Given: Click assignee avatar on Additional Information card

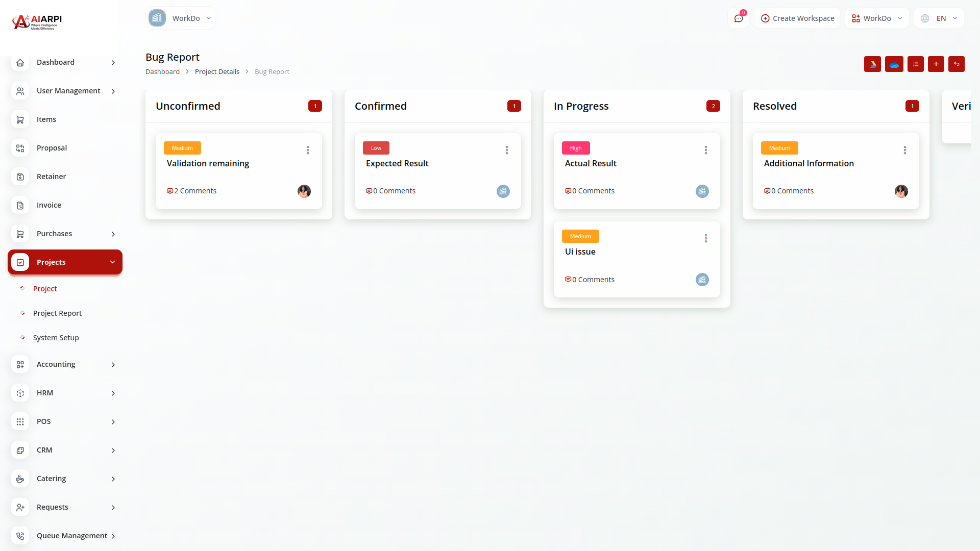Looking at the screenshot, I should pyautogui.click(x=901, y=191).
